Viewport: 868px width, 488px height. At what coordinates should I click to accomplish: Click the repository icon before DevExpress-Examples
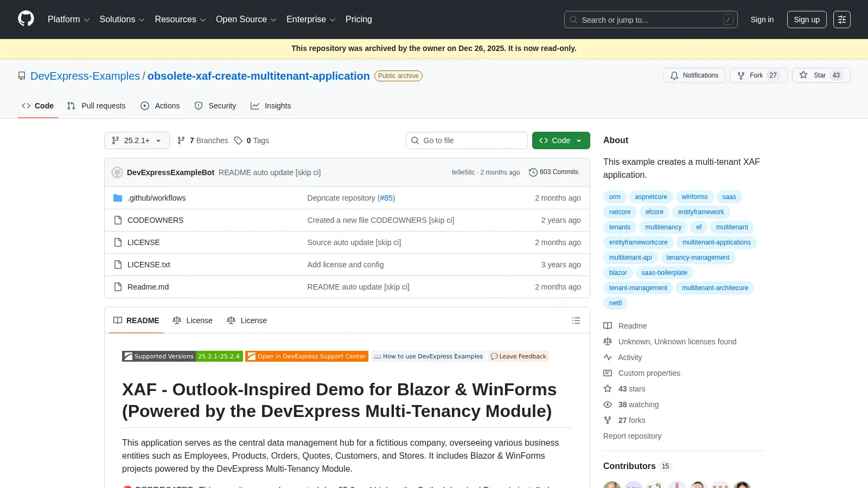[x=22, y=76]
